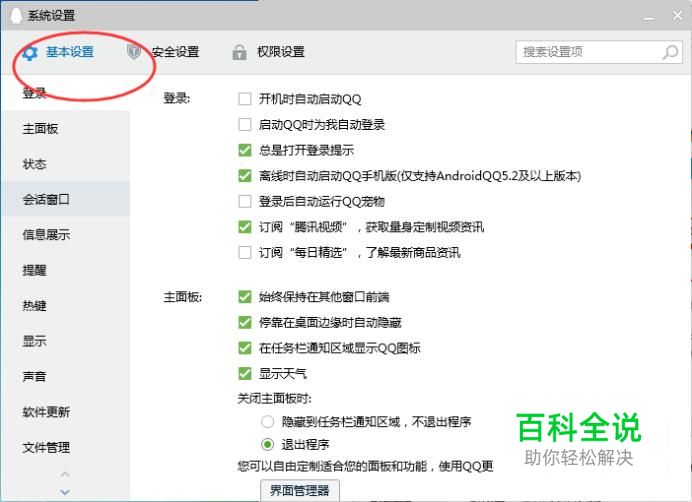The height and width of the screenshot is (502, 692).
Task: Close the 系统设置 window
Action: pos(677,15)
